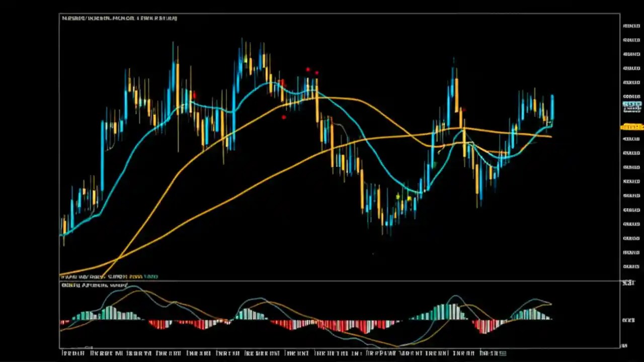Click a red sell signal dot
644x362 pixels.
click(x=308, y=69)
